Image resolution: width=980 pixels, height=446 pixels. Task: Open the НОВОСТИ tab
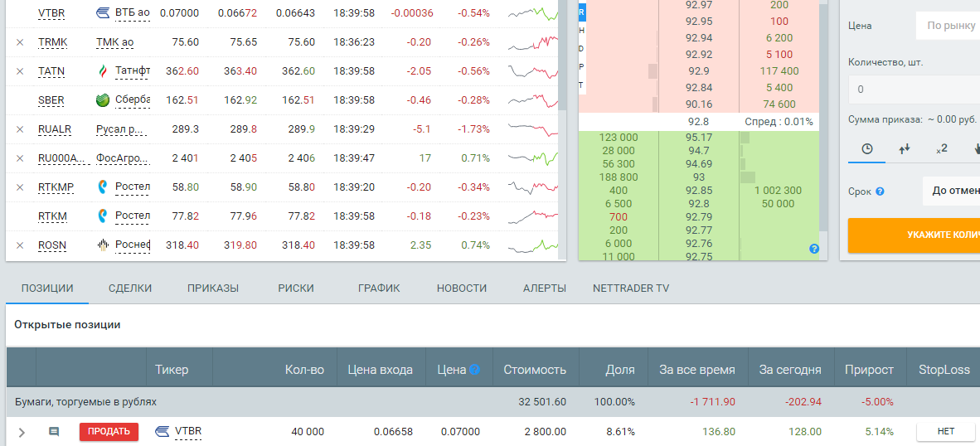[x=462, y=288]
